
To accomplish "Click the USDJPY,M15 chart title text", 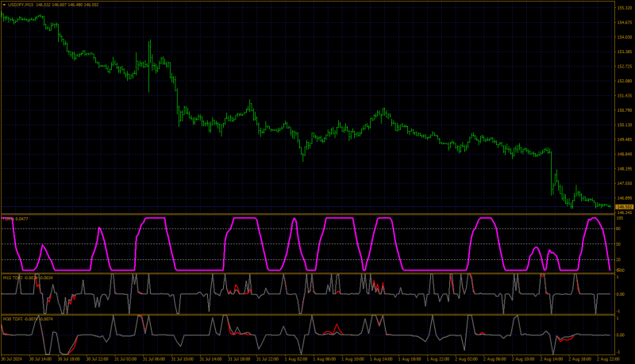I will pos(21,5).
